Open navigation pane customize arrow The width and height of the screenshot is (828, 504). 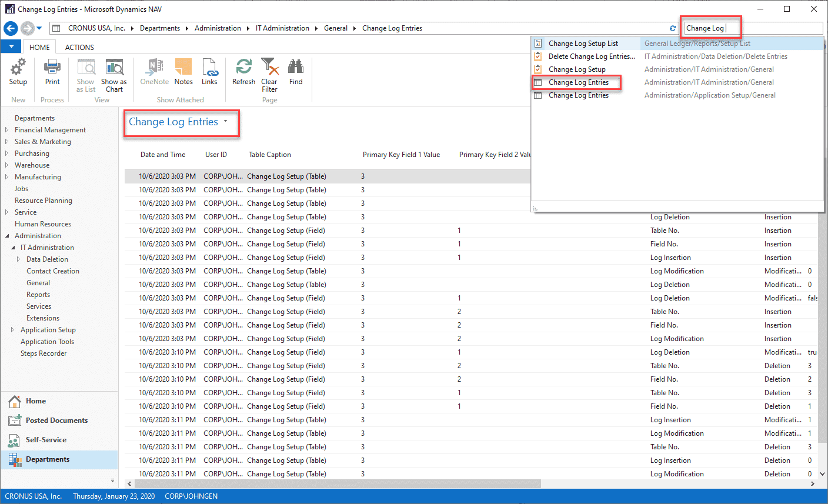[112, 480]
